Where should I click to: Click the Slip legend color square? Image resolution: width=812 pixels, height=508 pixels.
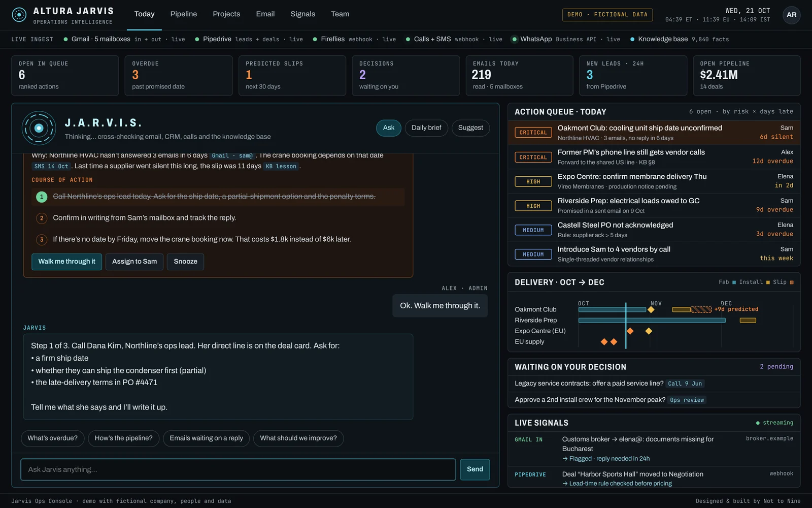point(791,282)
